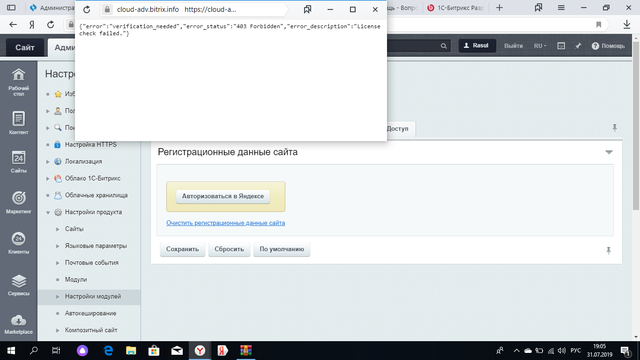Open Маркетинг sidebar section
This screenshot has height=360, width=640.
(x=18, y=202)
